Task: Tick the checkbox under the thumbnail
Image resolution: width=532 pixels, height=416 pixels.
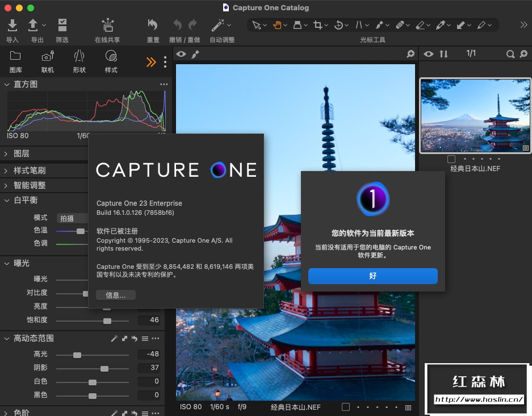Action: coord(451,159)
